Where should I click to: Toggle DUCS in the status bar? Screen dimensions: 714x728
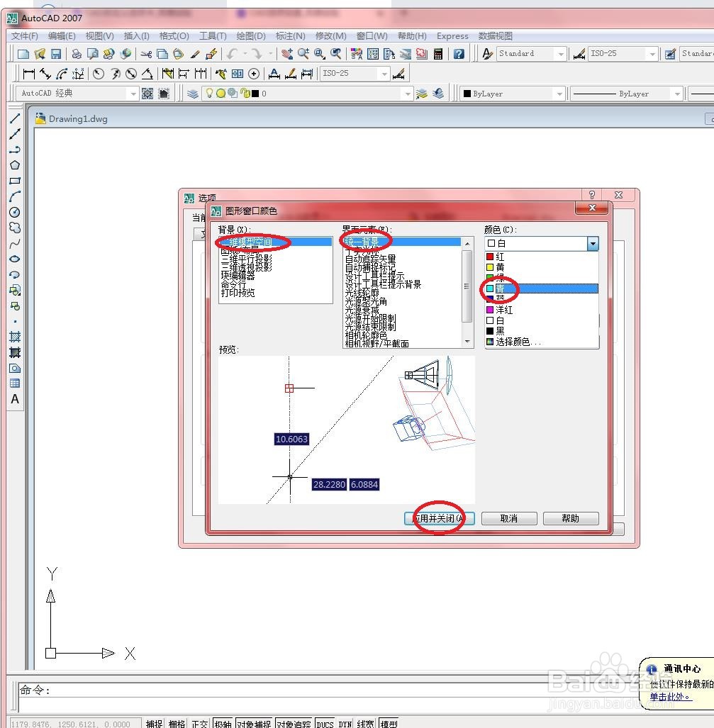(325, 723)
